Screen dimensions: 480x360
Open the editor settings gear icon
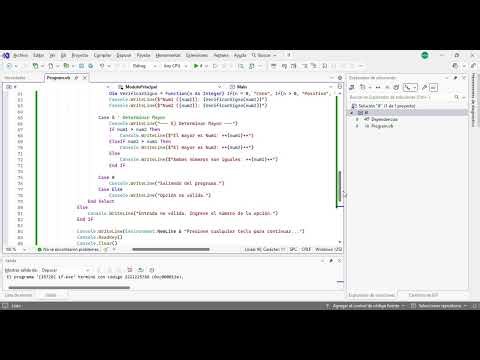coord(340,78)
